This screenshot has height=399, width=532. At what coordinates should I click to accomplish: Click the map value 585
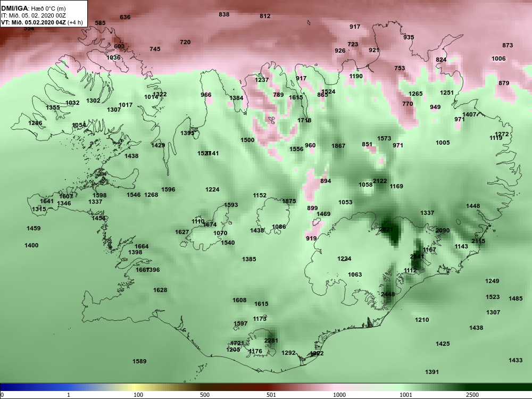100,23
